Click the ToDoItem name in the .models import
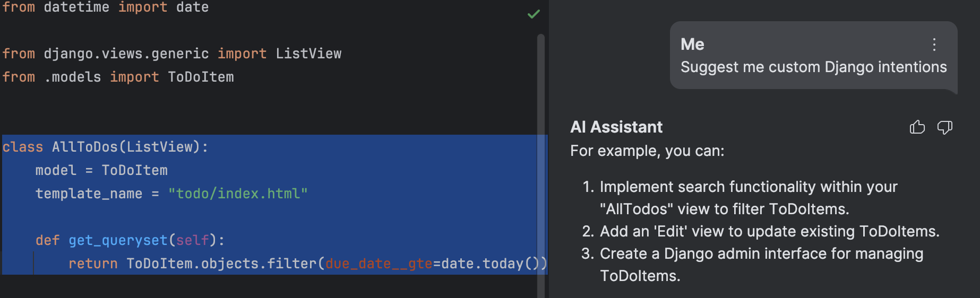Viewport: 980px width, 298px height. pyautogui.click(x=201, y=77)
